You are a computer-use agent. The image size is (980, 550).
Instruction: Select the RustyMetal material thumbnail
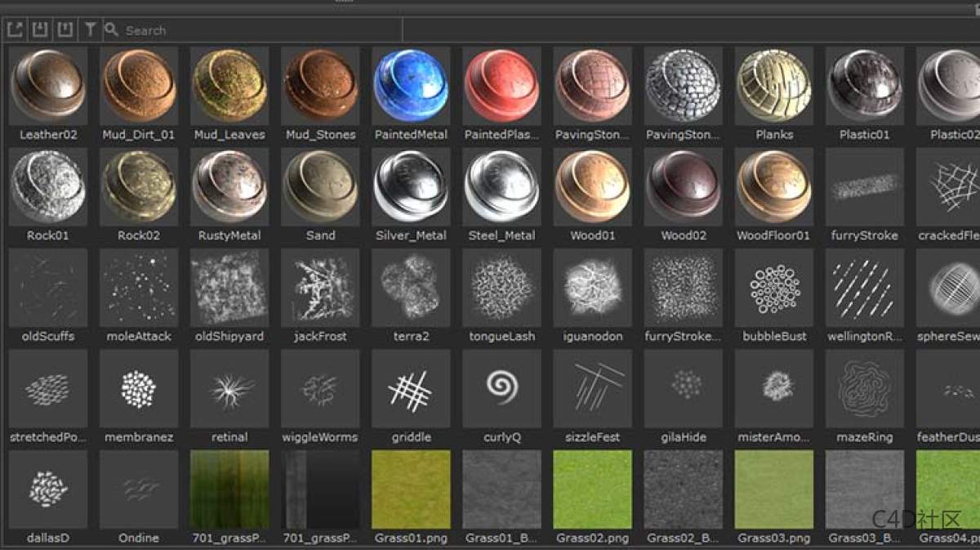(x=229, y=186)
